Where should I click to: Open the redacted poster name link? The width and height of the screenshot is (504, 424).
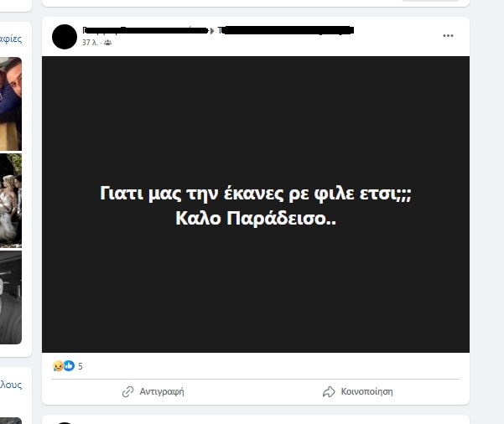tap(145, 30)
